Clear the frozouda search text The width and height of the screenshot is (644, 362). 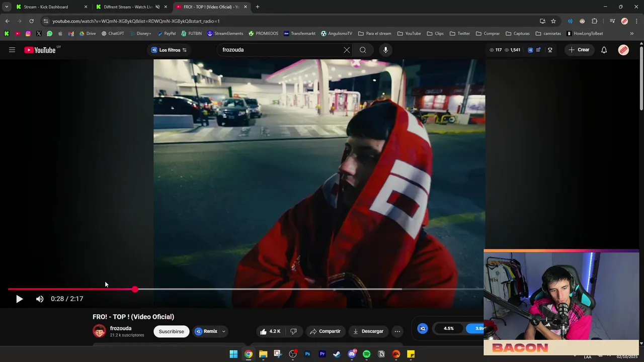click(x=347, y=50)
